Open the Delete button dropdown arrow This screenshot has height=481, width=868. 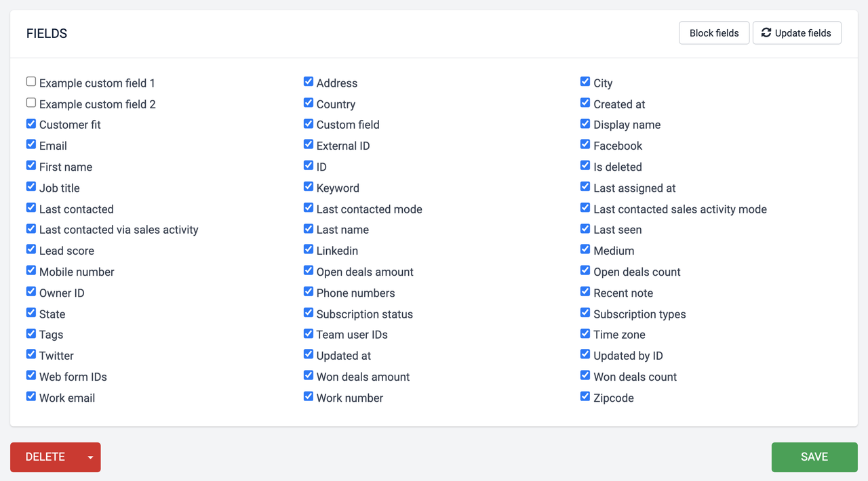tap(91, 457)
